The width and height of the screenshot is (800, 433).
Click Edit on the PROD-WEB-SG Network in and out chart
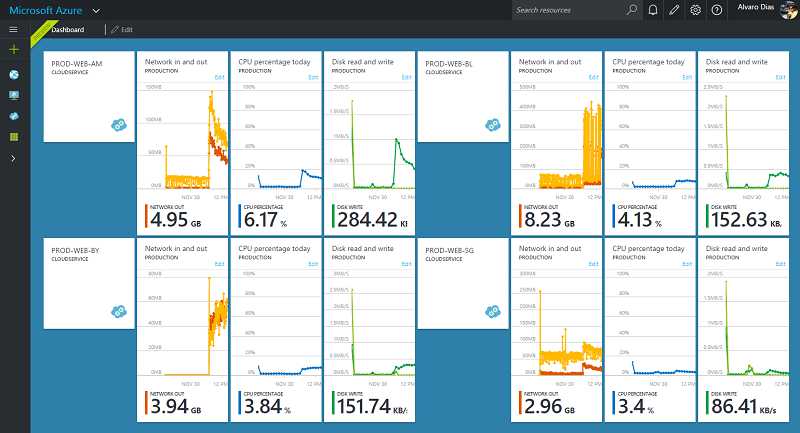point(593,264)
